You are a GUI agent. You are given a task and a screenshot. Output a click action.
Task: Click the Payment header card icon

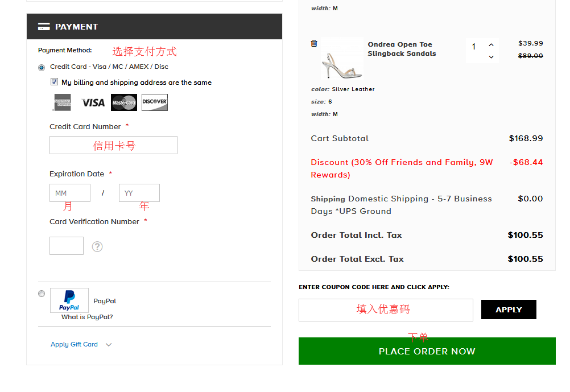pos(44,27)
